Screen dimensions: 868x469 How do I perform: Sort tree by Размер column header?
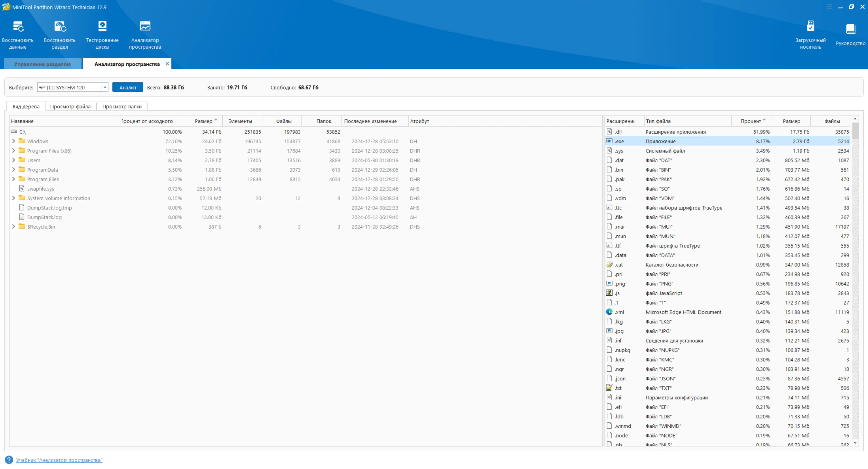[203, 121]
